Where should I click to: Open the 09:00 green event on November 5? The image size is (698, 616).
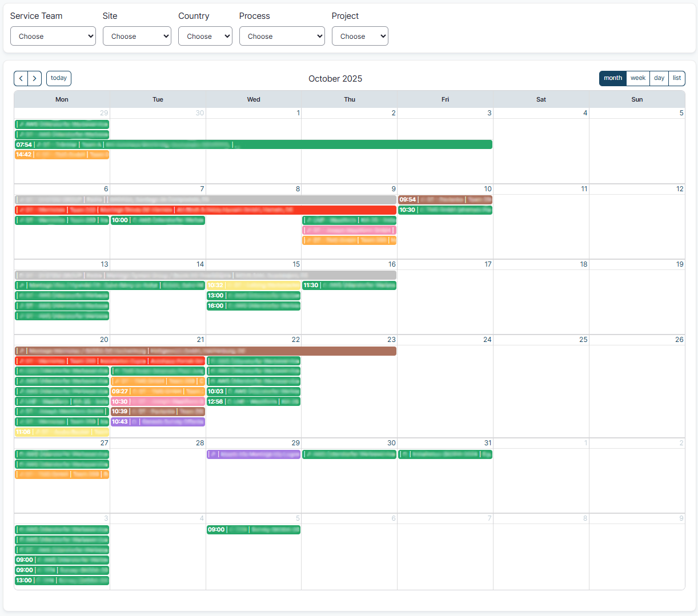tap(254, 529)
